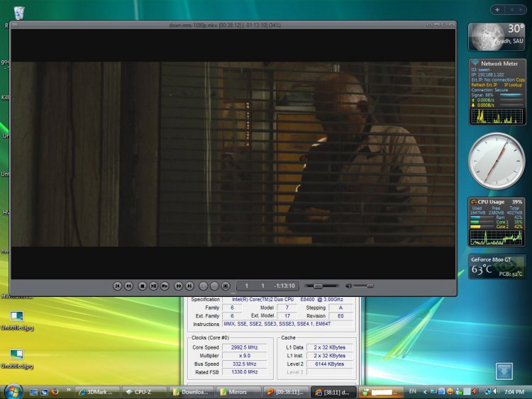Viewport: 532px width, 399px height.
Task: Click the 7:04 PM taskbar clock
Action: (514, 392)
